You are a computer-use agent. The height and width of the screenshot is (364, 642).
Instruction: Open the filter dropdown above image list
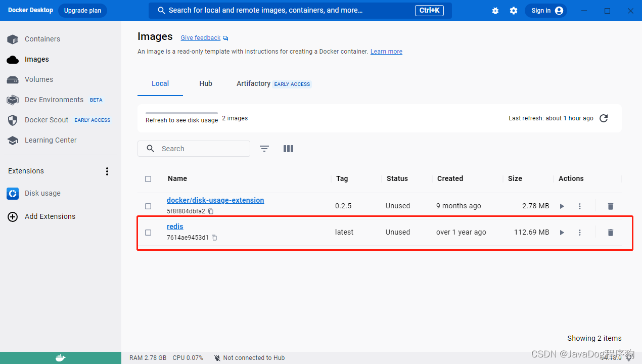[x=264, y=148]
